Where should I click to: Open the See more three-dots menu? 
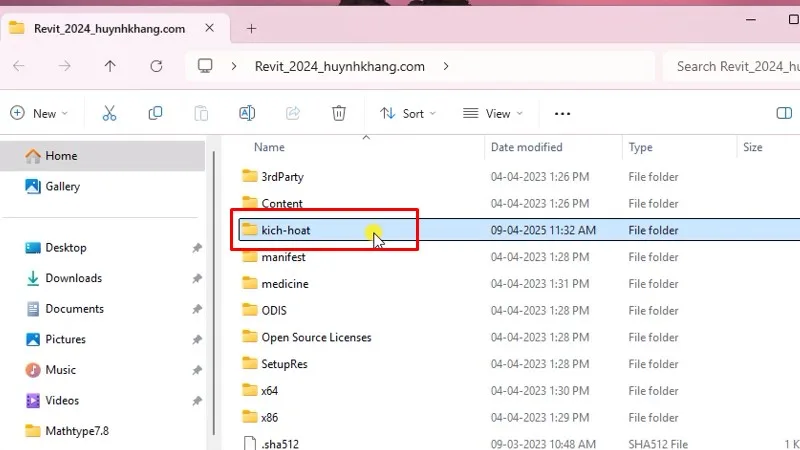click(x=562, y=113)
